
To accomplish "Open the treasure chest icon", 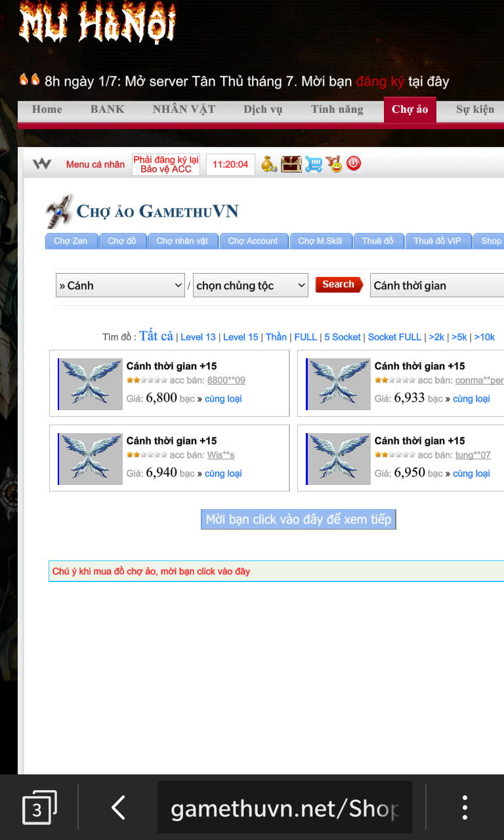I will [x=291, y=164].
